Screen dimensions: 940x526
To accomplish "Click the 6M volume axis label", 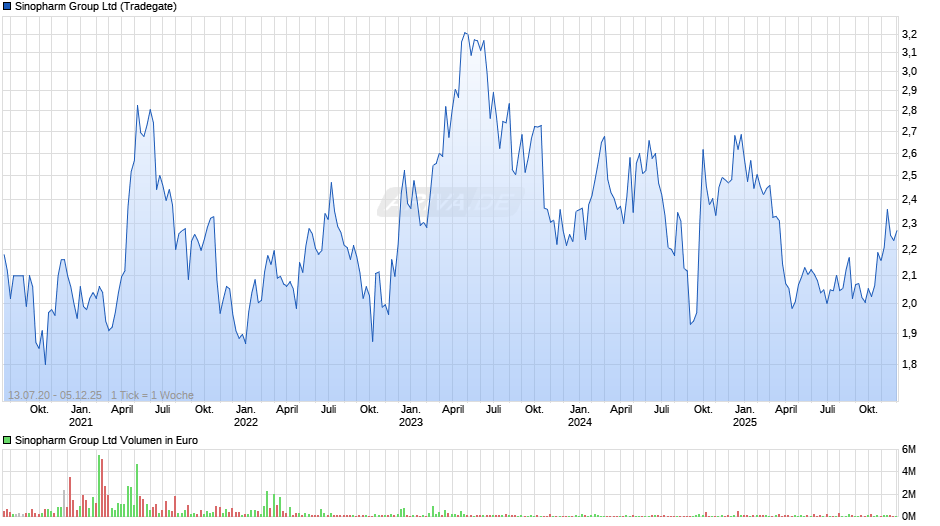I will click(x=909, y=449).
